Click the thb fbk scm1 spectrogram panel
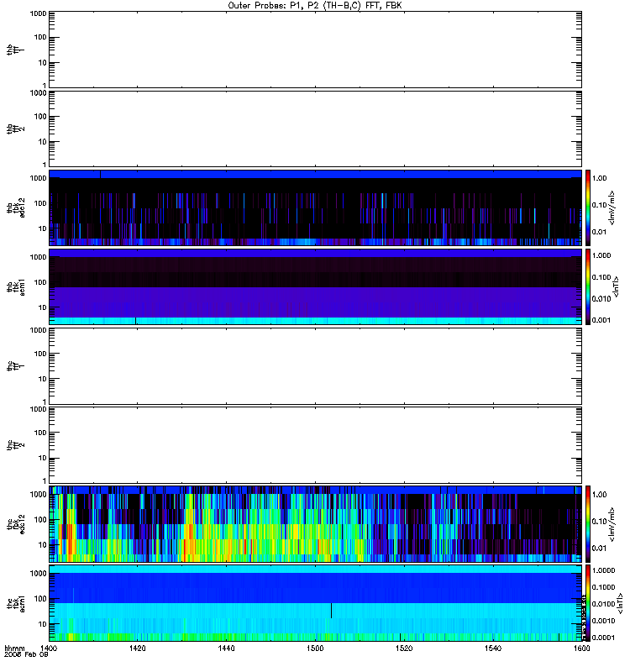The width and height of the screenshot is (630, 672). (316, 286)
